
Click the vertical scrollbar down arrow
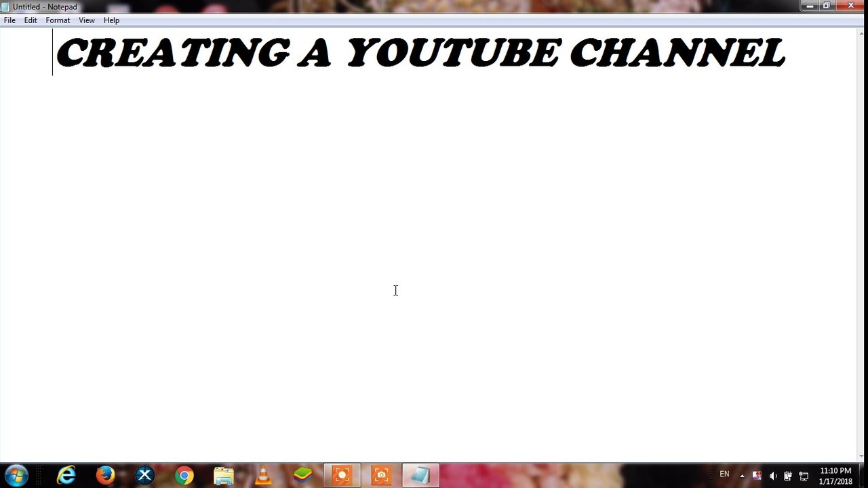[861, 456]
